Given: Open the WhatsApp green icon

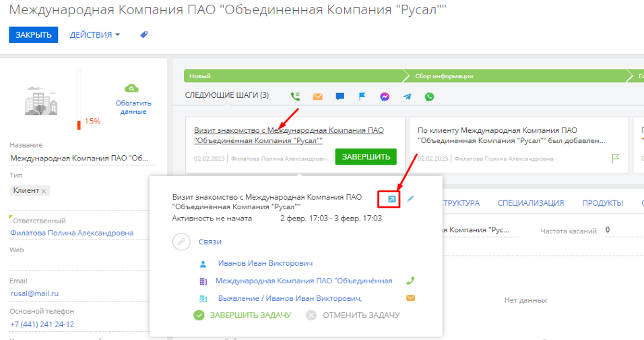Looking at the screenshot, I should tap(429, 96).
